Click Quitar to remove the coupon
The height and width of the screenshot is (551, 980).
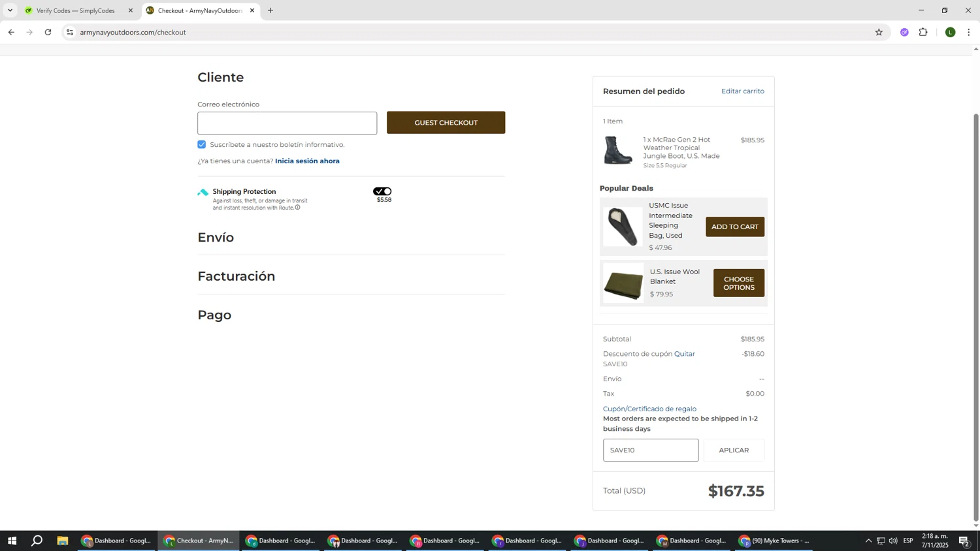[684, 354]
